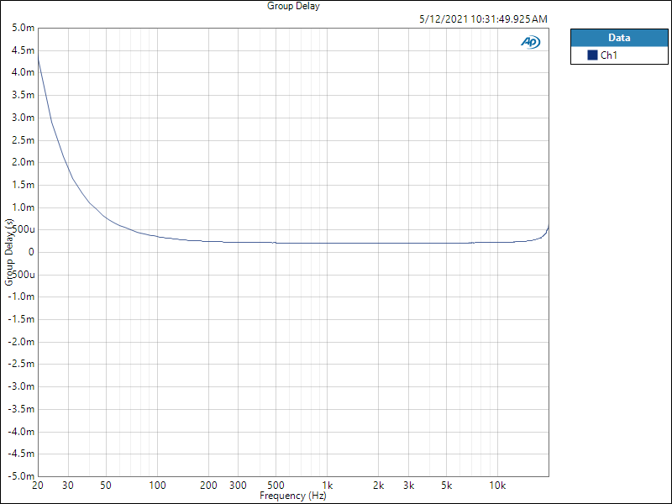This screenshot has height=504, width=672.
Task: Click the 1k frequency tick label
Action: (x=327, y=486)
